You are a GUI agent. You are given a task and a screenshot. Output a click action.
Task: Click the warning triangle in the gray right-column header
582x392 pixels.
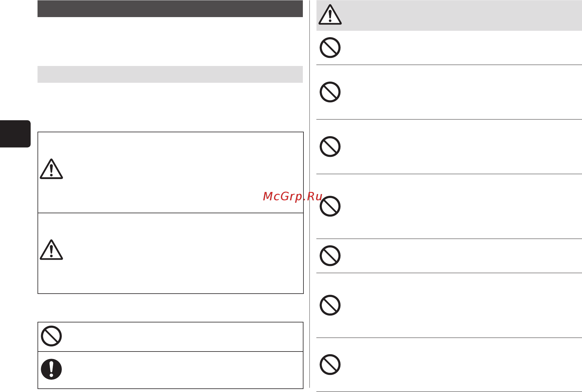(330, 14)
